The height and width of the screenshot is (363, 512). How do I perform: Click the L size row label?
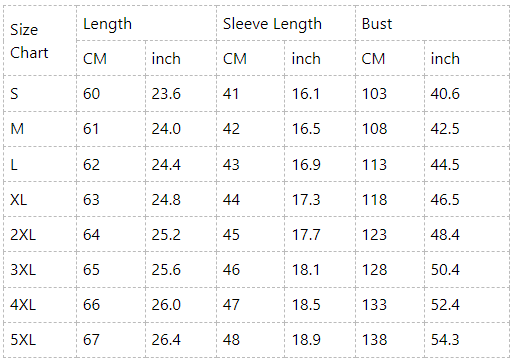click(40, 164)
